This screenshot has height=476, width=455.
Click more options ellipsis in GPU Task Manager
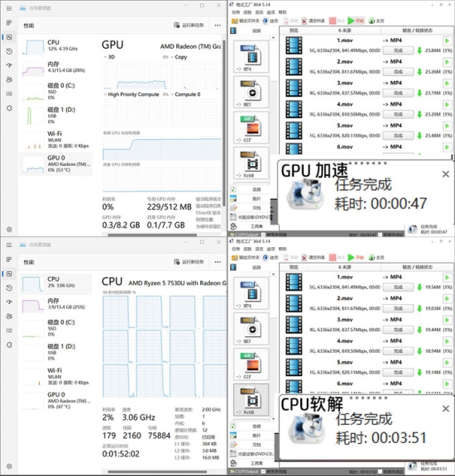[x=218, y=25]
